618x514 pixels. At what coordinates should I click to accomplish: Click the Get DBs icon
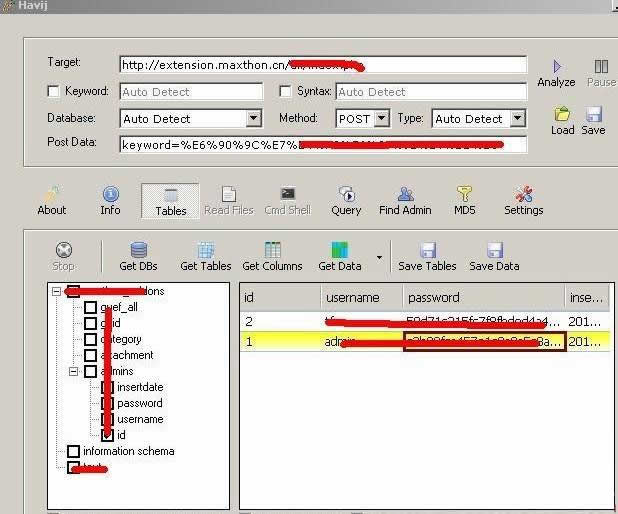click(139, 250)
